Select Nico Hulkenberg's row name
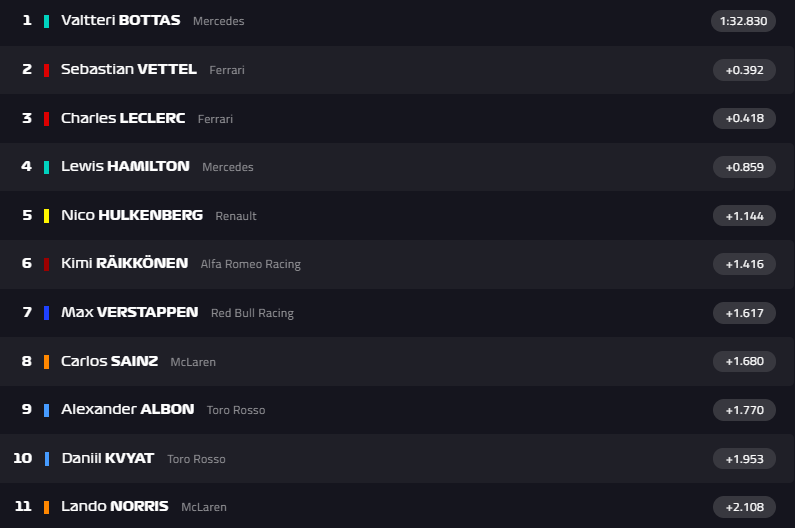Image resolution: width=795 pixels, height=528 pixels. pyautogui.click(x=131, y=215)
